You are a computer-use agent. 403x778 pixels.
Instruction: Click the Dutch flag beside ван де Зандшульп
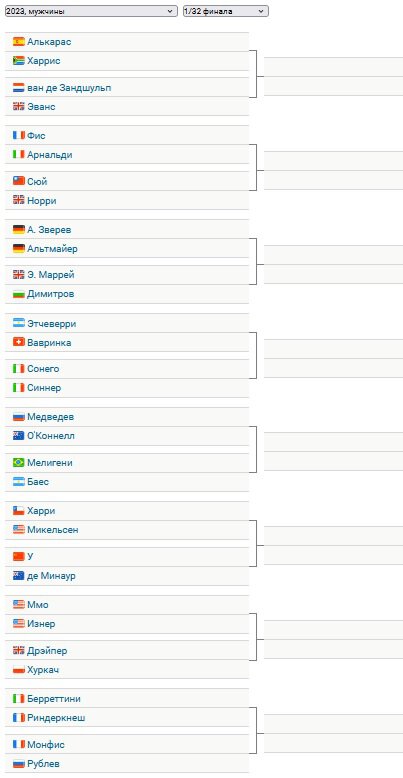click(x=19, y=88)
